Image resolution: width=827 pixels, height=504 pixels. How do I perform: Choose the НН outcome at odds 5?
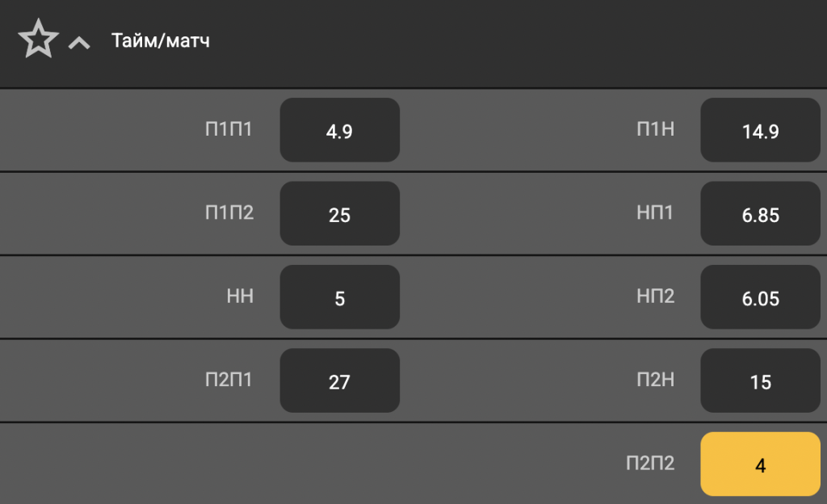coord(339,296)
